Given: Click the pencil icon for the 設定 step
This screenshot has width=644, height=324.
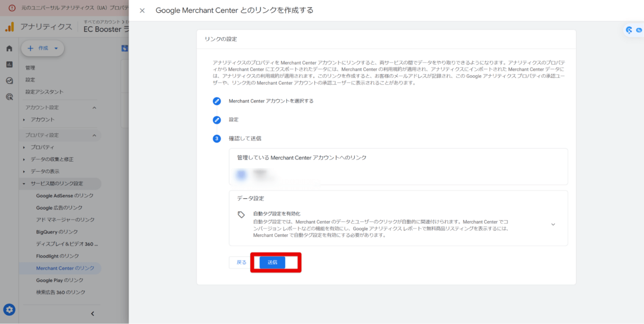Looking at the screenshot, I should pyautogui.click(x=217, y=119).
